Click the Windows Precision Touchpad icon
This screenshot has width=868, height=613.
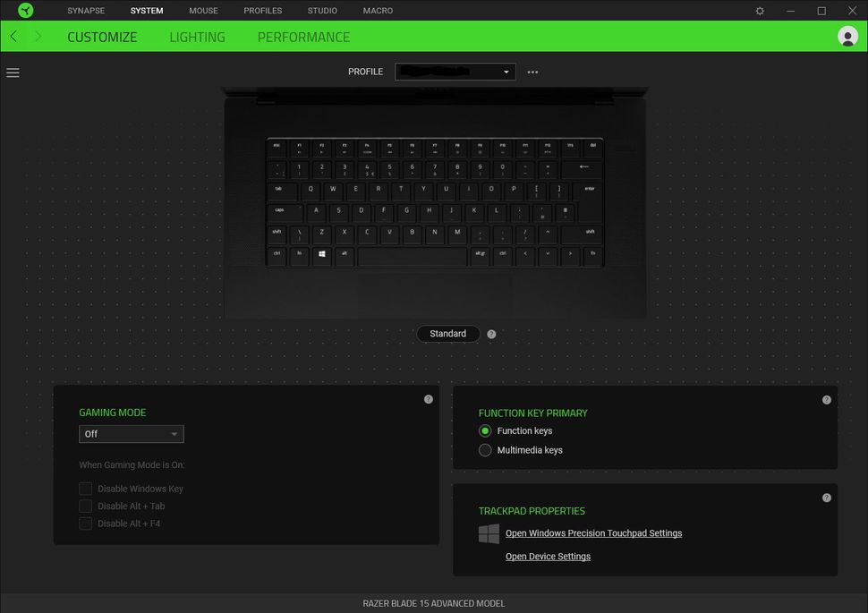(x=489, y=533)
